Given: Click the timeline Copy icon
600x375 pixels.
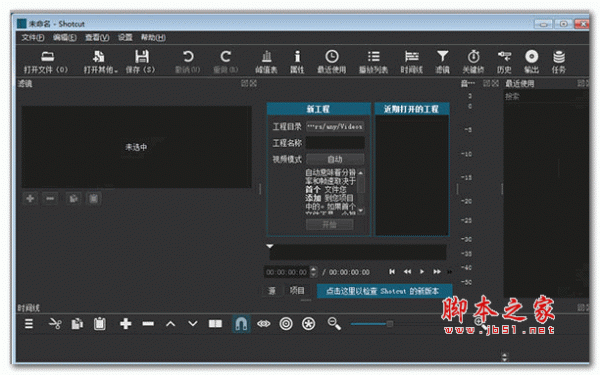Looking at the screenshot, I should point(77,324).
